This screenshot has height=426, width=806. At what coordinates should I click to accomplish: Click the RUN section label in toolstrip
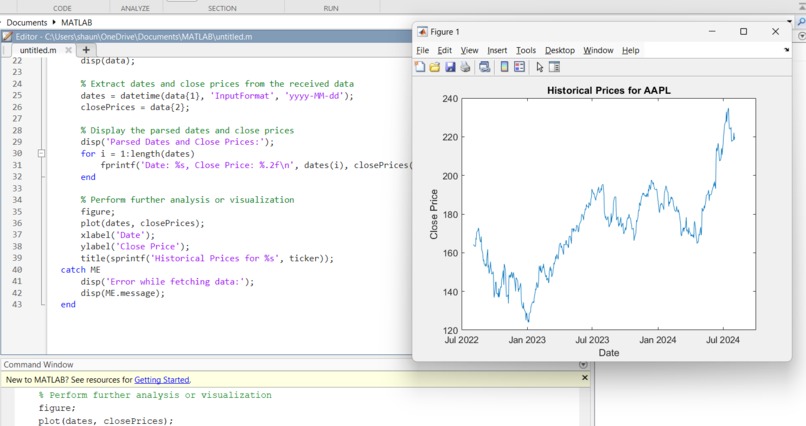pyautogui.click(x=331, y=8)
